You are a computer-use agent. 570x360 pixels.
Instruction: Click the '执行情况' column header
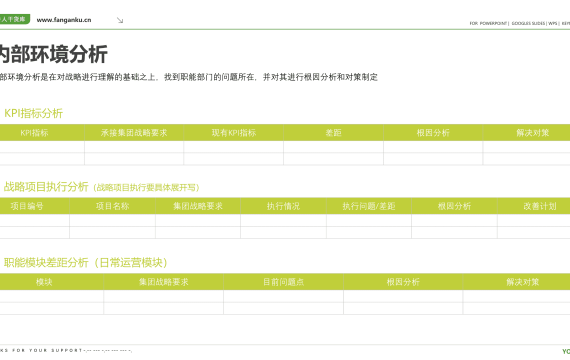[x=283, y=206]
